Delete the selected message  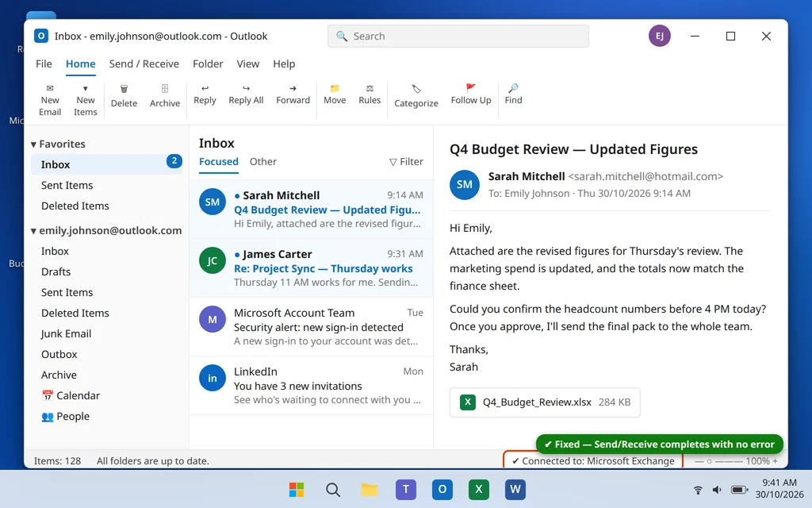pyautogui.click(x=124, y=96)
